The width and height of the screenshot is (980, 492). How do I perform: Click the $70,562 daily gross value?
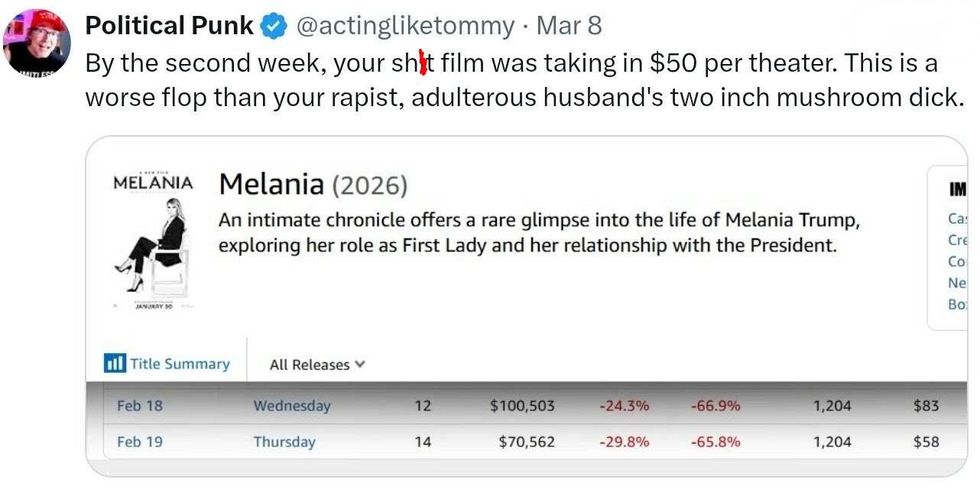pyautogui.click(x=526, y=441)
